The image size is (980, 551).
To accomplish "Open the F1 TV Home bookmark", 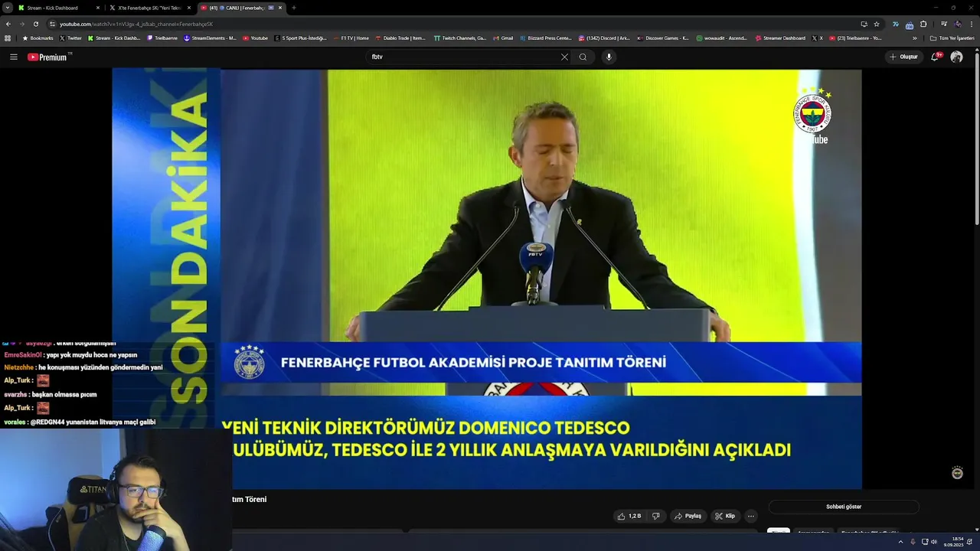I will [351, 37].
